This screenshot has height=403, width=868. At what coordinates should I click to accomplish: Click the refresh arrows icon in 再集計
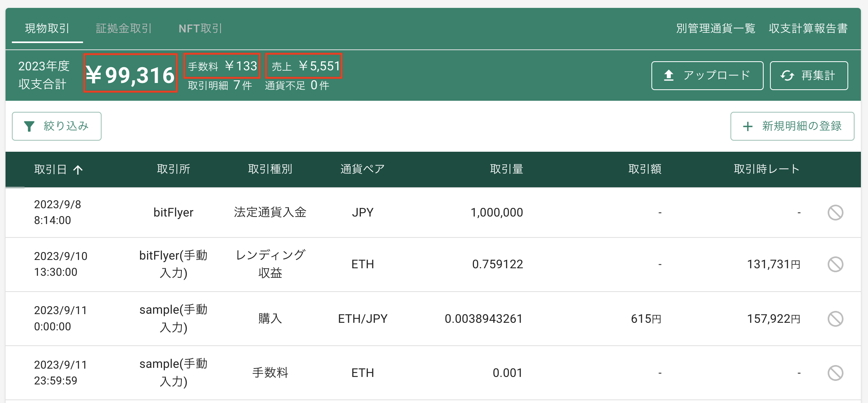(x=787, y=75)
